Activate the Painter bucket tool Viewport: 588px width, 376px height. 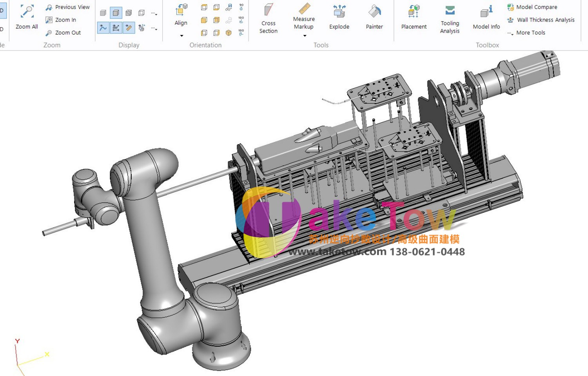(x=374, y=17)
